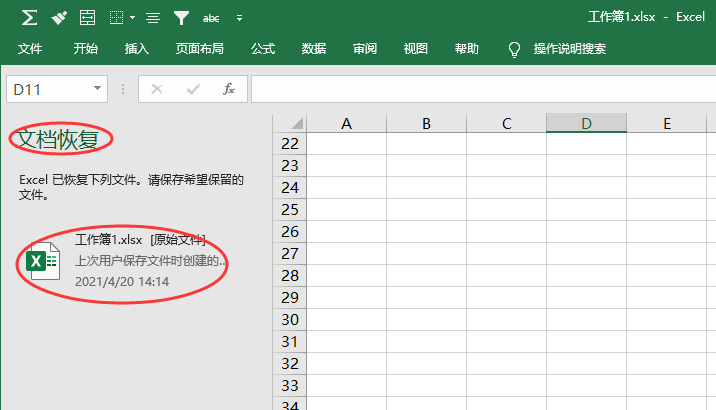Open Customize Quick Access Toolbar dropdown
The width and height of the screenshot is (716, 410).
click(x=239, y=18)
